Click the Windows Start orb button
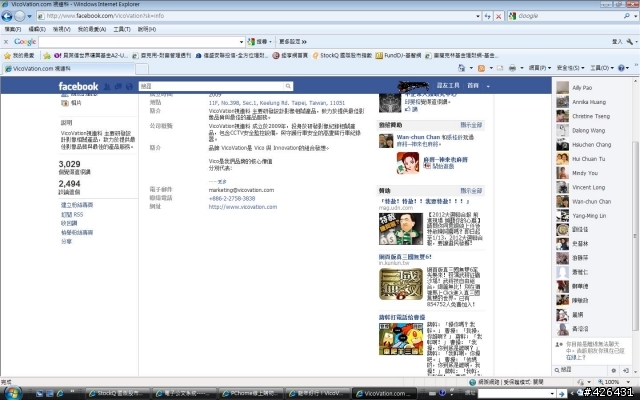Image resolution: width=640 pixels, height=400 pixels. pyautogui.click(x=13, y=393)
